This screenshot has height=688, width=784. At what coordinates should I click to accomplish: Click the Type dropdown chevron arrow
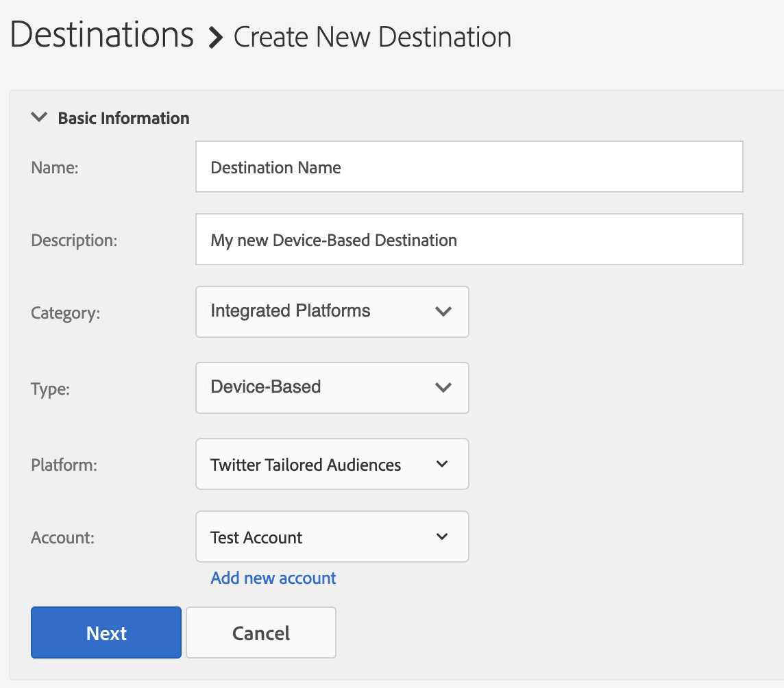443,388
